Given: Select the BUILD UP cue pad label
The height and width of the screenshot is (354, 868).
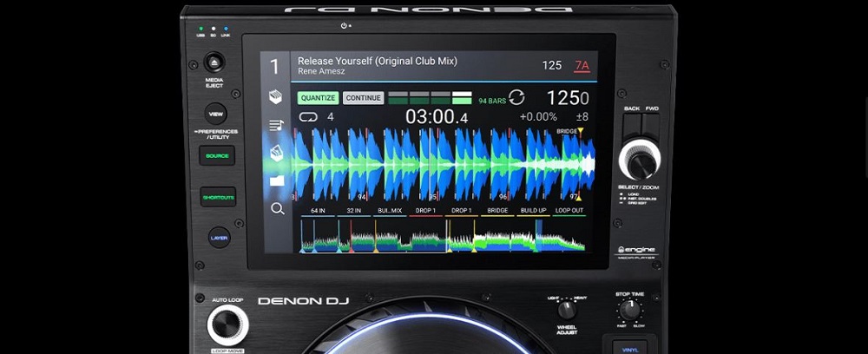Looking at the screenshot, I should point(534,211).
